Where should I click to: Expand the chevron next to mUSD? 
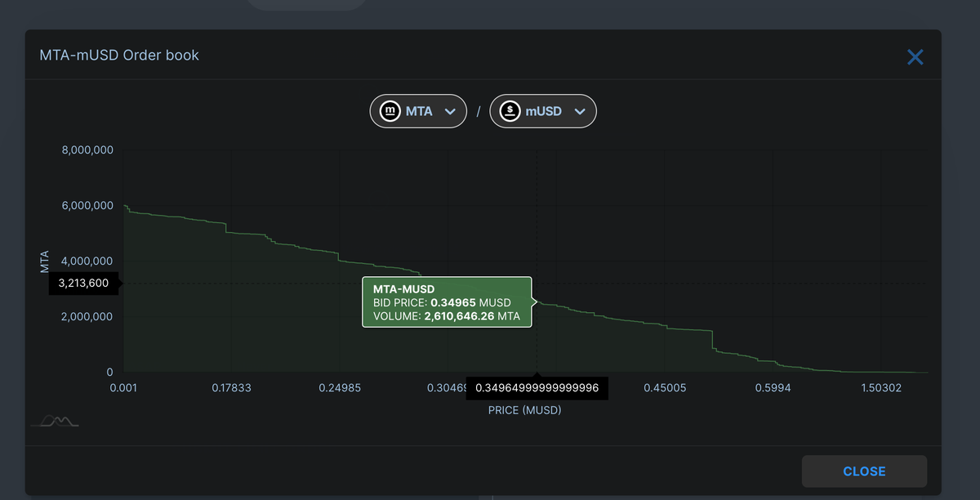[x=579, y=111]
